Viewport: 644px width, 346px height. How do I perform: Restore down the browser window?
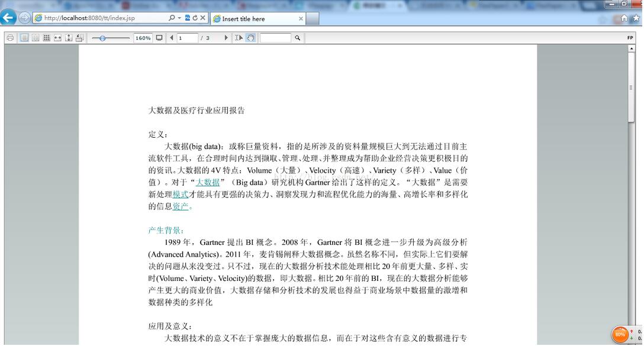(624, 4)
